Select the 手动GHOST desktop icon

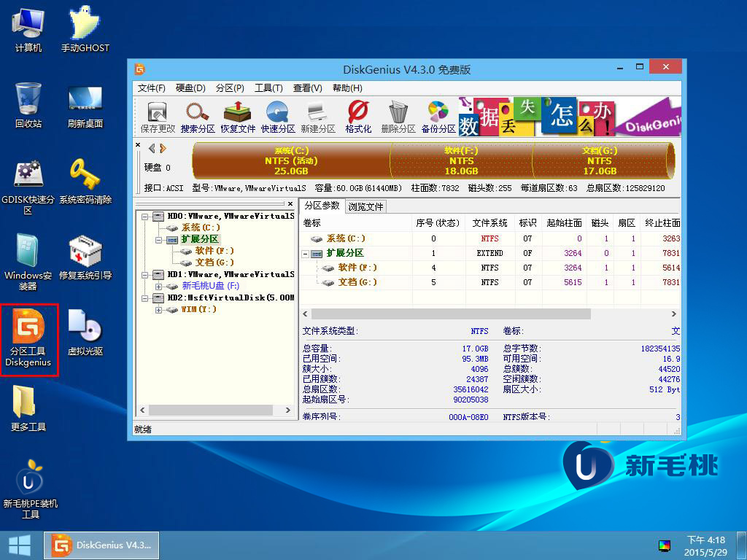click(85, 30)
